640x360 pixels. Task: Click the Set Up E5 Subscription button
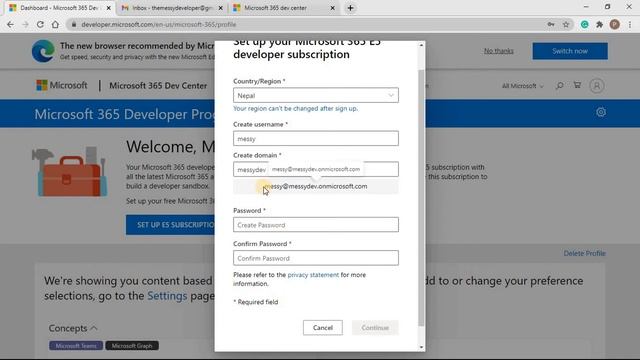point(171,225)
